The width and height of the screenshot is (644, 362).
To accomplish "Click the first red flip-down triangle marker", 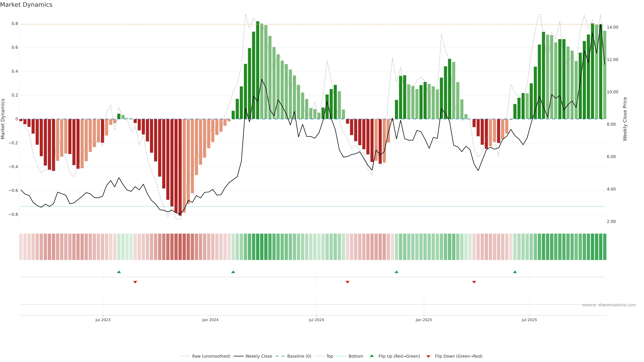I will pyautogui.click(x=135, y=282).
